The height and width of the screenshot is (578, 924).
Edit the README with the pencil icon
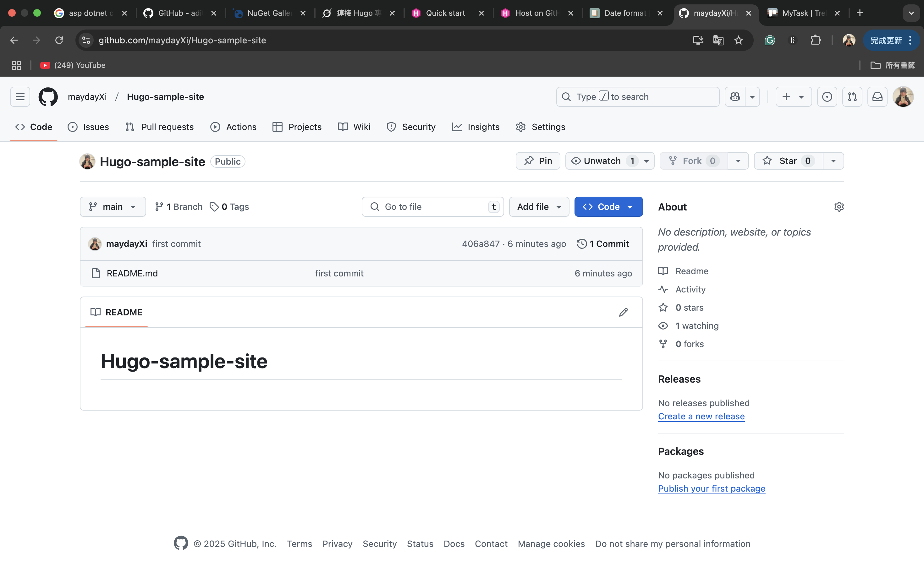tap(624, 312)
